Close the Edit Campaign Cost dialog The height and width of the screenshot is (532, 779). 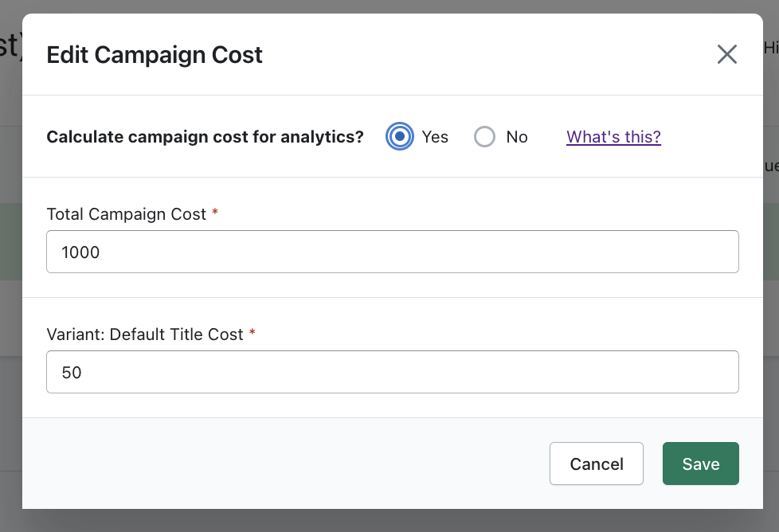coord(726,54)
